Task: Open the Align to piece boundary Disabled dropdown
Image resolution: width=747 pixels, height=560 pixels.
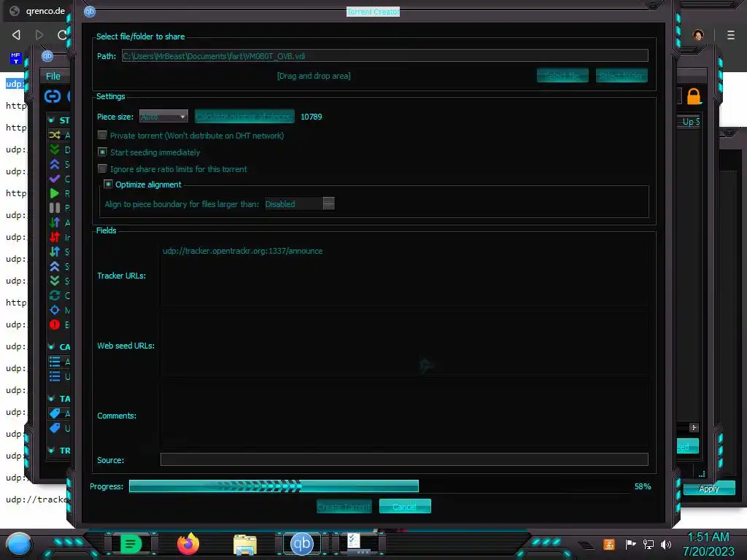Action: coord(300,204)
